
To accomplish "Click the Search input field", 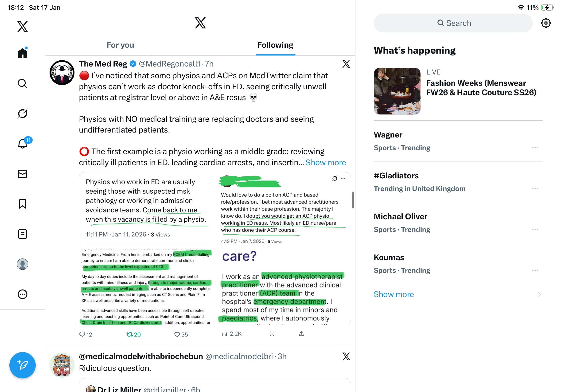I will coord(453,23).
